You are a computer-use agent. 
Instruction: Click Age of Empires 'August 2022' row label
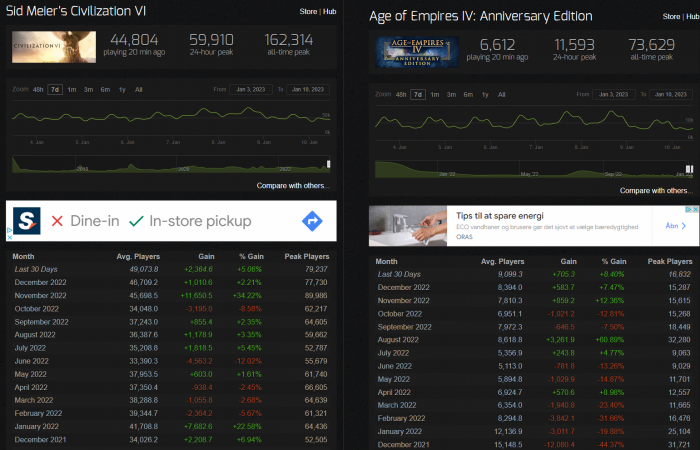398,340
